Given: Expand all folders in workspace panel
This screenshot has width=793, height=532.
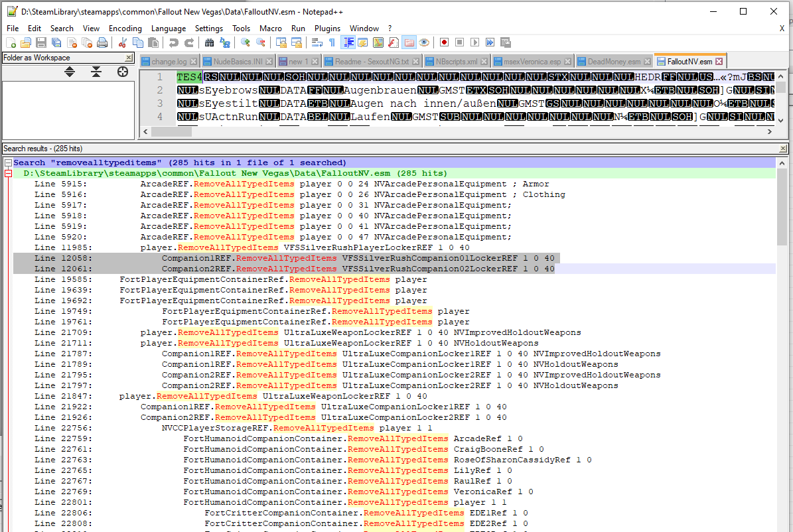Looking at the screenshot, I should (70, 72).
